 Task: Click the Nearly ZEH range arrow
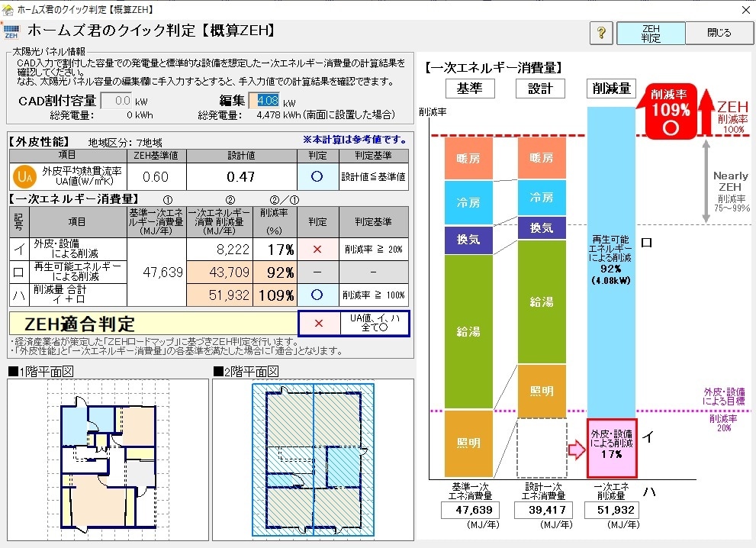point(706,181)
